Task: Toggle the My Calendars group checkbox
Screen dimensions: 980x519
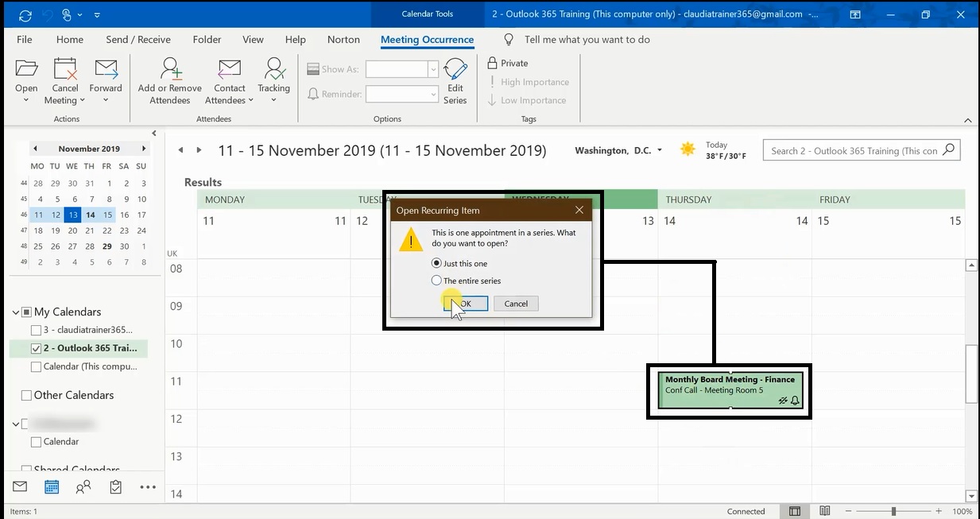Action: 26,312
